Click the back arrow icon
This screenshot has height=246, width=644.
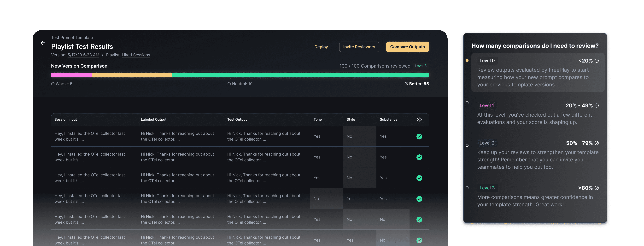[x=43, y=43]
